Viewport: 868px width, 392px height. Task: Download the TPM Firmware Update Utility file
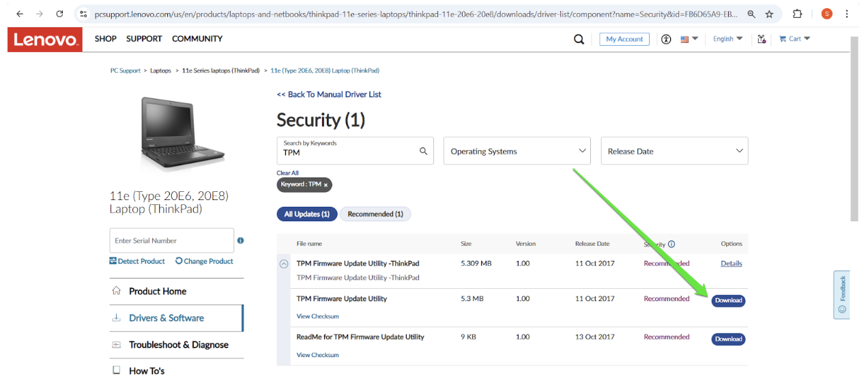[728, 300]
